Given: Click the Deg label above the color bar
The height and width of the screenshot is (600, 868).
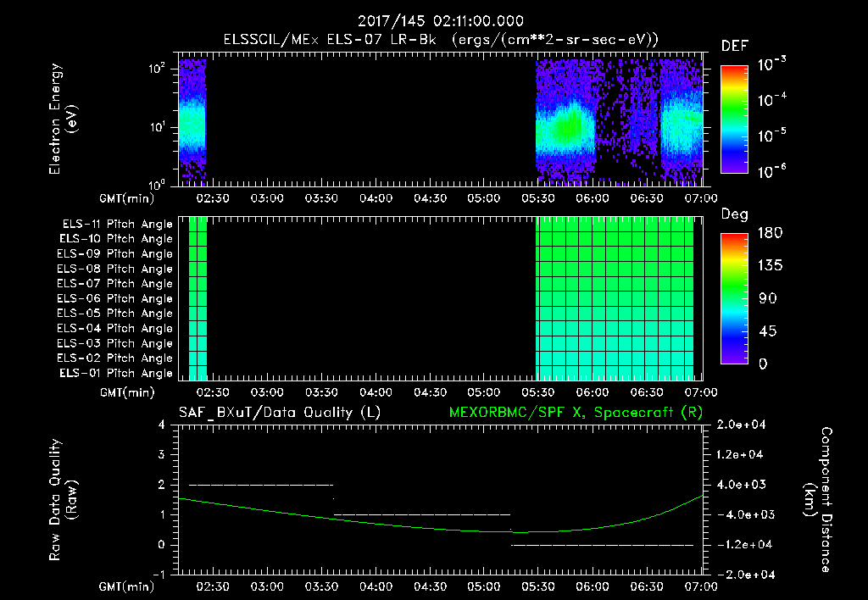Looking at the screenshot, I should pyautogui.click(x=734, y=214).
